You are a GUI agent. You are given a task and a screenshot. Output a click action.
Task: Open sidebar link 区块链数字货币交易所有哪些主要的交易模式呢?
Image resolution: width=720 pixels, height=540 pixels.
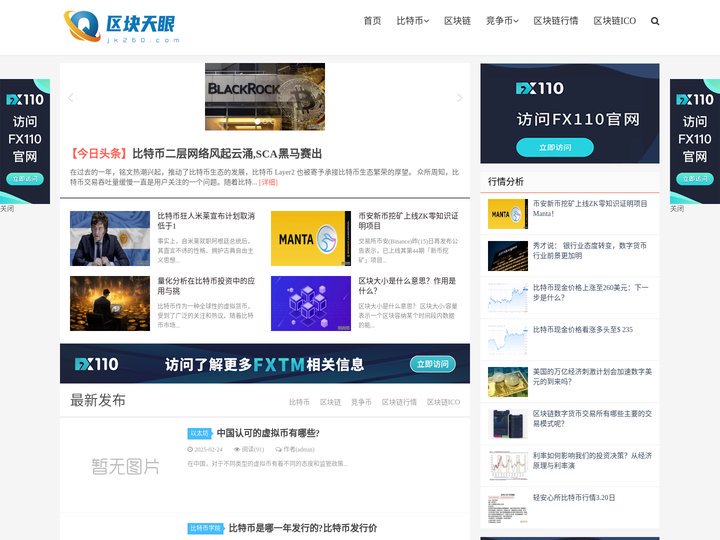point(592,418)
